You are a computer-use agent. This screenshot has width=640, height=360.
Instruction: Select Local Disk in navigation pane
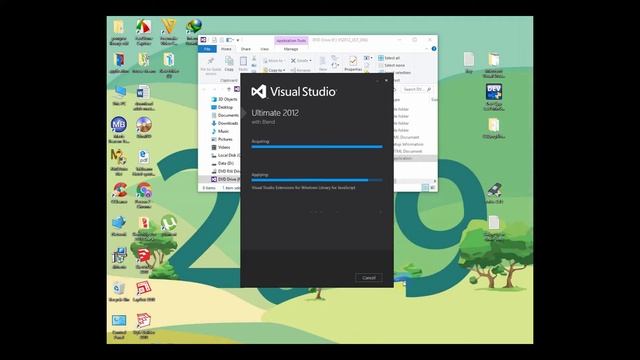coord(225,155)
